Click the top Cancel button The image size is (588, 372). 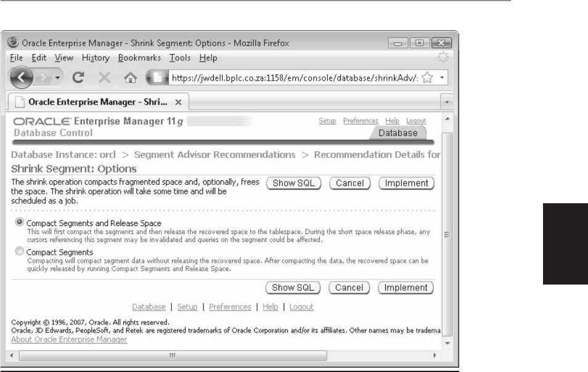point(350,183)
